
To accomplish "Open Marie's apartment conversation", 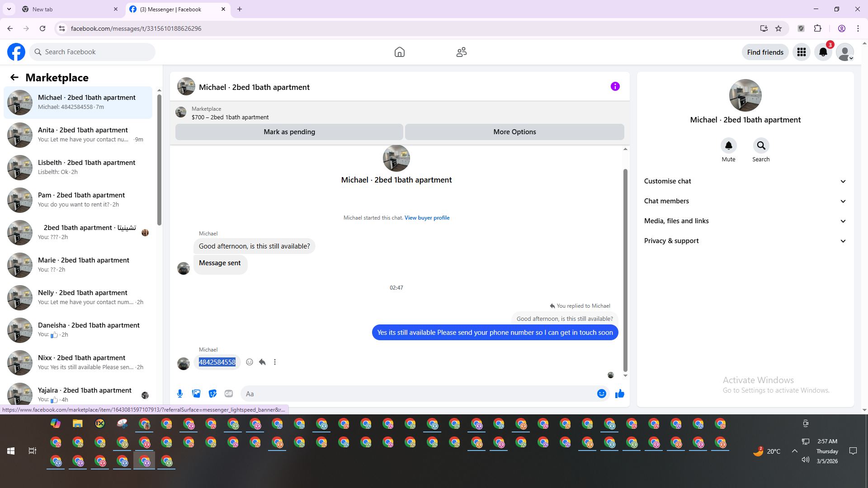I will 78,265.
